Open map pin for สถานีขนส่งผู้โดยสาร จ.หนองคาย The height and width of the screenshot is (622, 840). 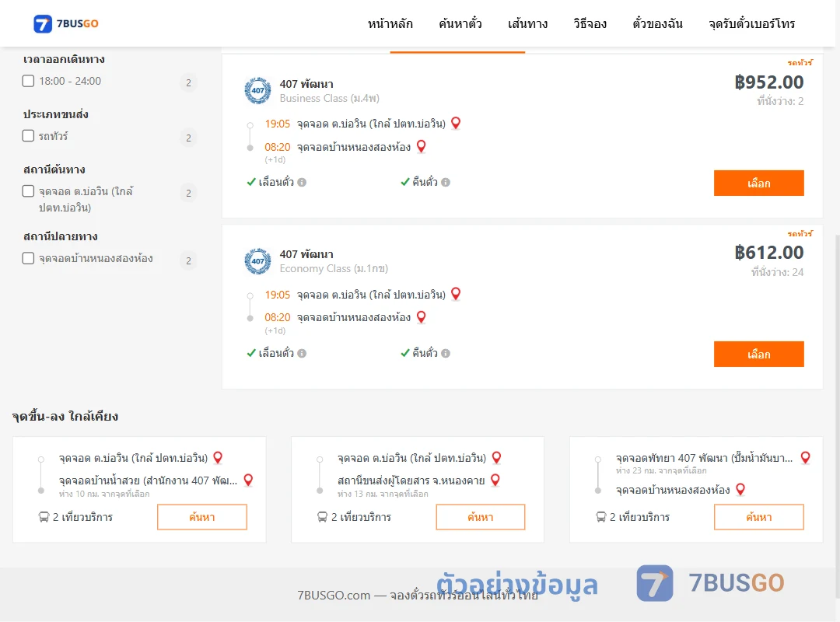(495, 480)
